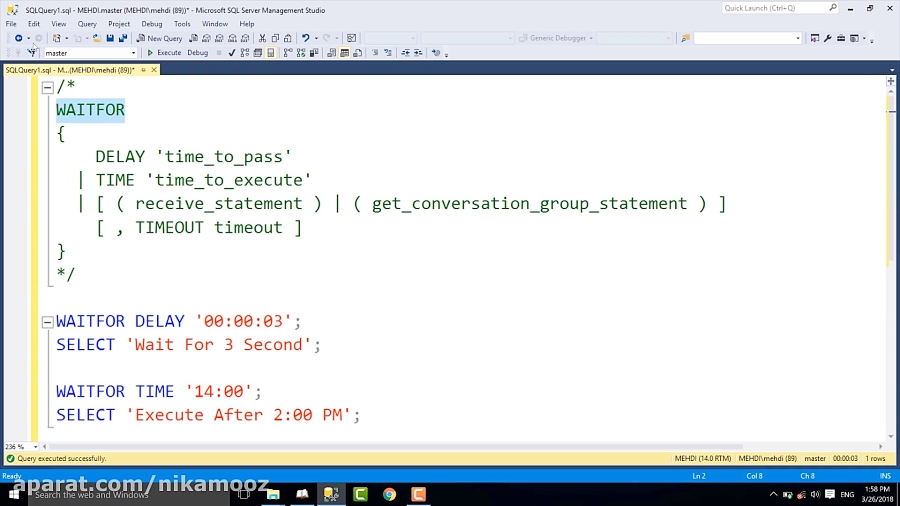Open the Query menu
Screen dimensions: 900x506
87,24
